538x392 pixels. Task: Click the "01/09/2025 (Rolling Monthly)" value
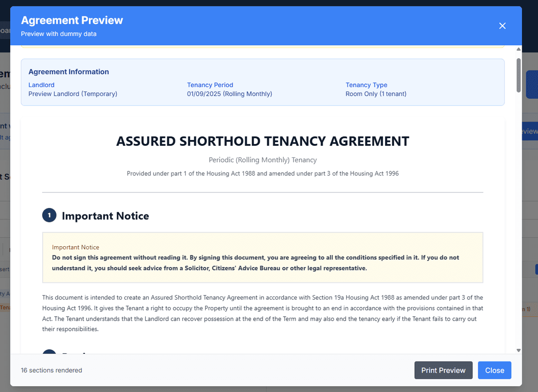(230, 94)
